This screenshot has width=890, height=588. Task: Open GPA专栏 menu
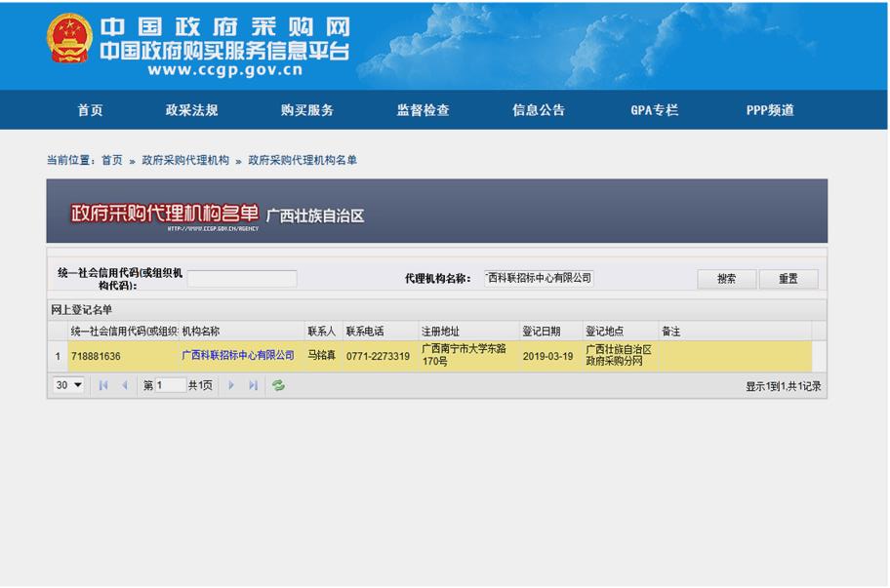655,110
